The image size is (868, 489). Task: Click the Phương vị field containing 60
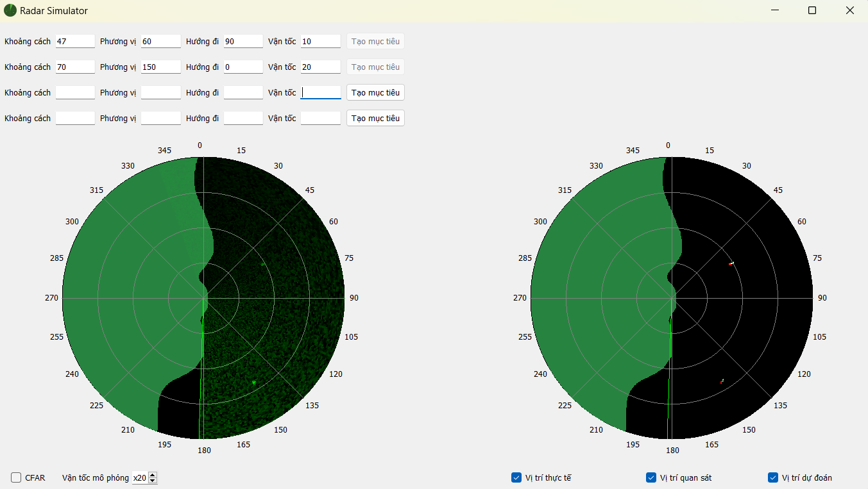pos(161,41)
